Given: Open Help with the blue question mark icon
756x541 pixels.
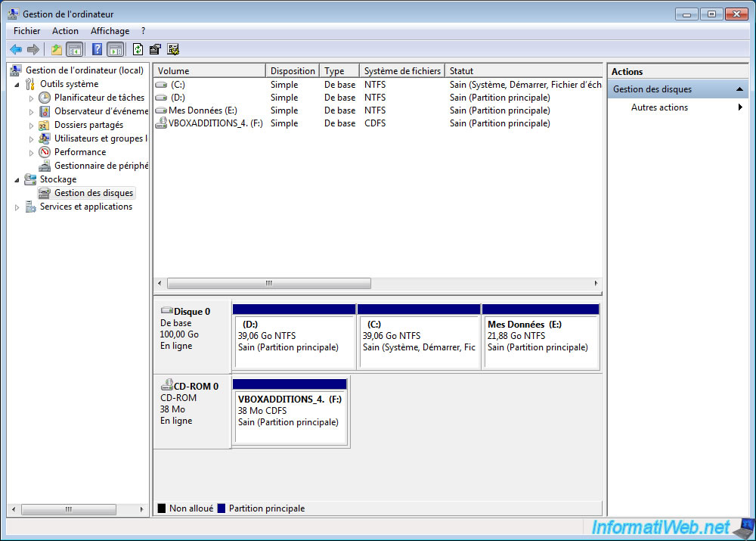Looking at the screenshot, I should [97, 49].
